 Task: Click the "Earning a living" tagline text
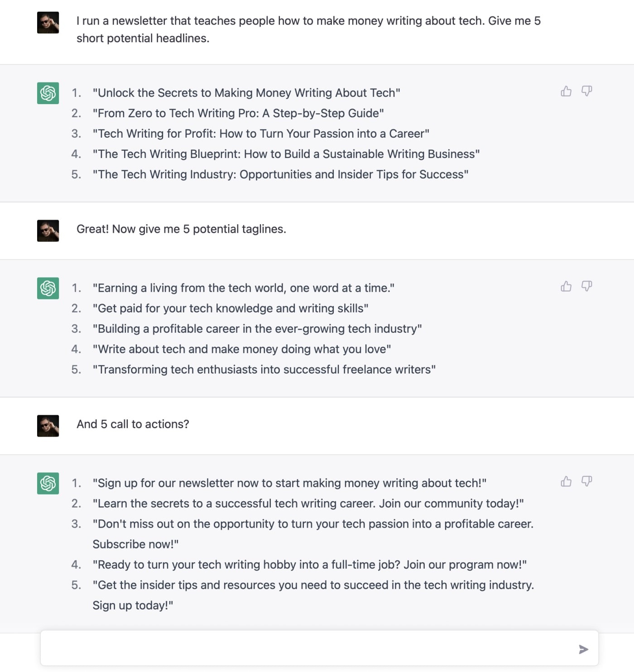click(244, 288)
